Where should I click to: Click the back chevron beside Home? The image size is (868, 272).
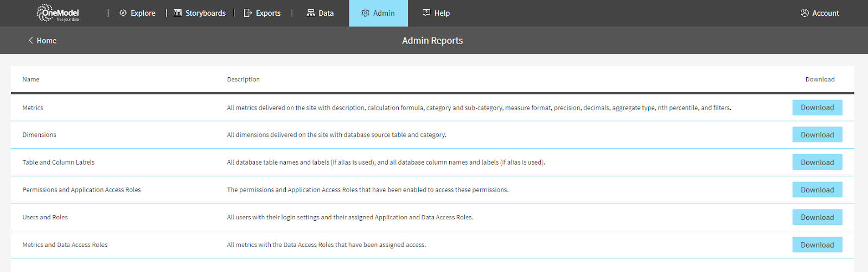pyautogui.click(x=31, y=41)
